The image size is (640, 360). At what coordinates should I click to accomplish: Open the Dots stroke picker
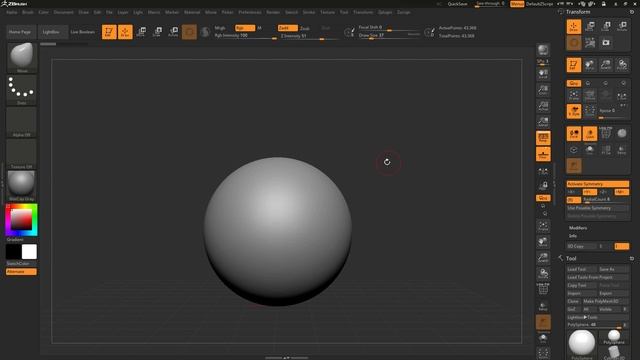pyautogui.click(x=22, y=90)
